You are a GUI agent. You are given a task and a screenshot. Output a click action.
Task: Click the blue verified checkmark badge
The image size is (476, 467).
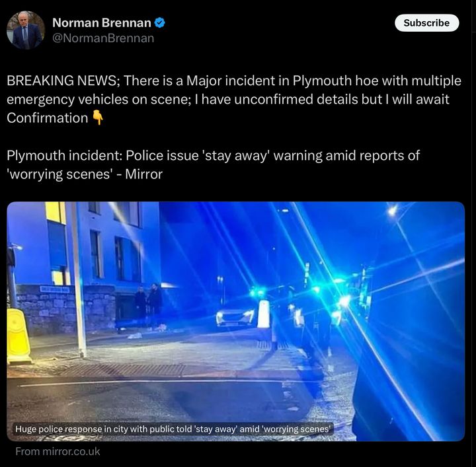tap(160, 22)
